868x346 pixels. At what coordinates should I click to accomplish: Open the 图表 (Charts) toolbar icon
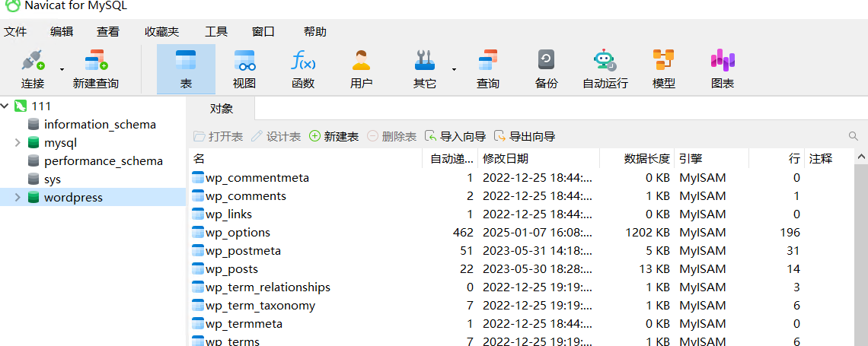tap(723, 70)
